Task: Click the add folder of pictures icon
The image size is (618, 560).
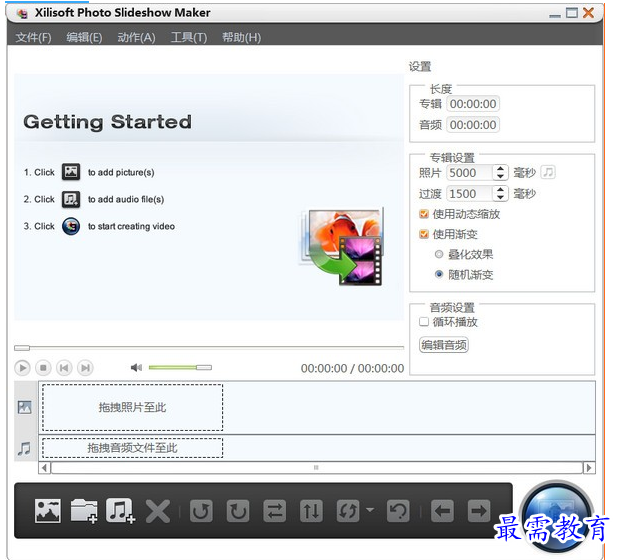Action: (x=84, y=511)
